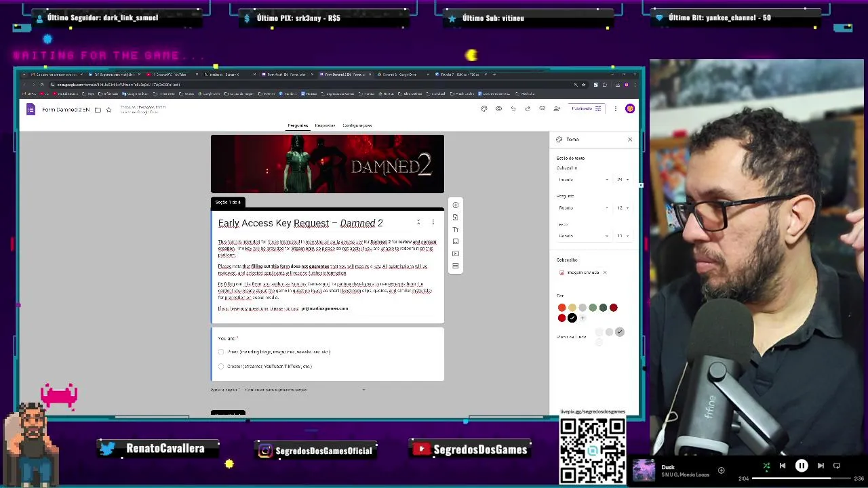Click the Damned 2 header banner image
The width and height of the screenshot is (868, 488).
click(x=328, y=164)
